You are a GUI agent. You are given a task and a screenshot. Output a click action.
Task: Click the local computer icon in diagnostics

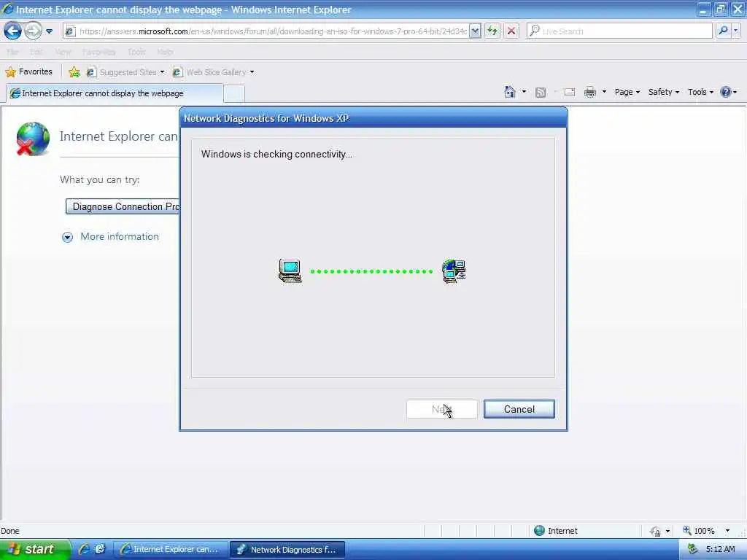[290, 271]
